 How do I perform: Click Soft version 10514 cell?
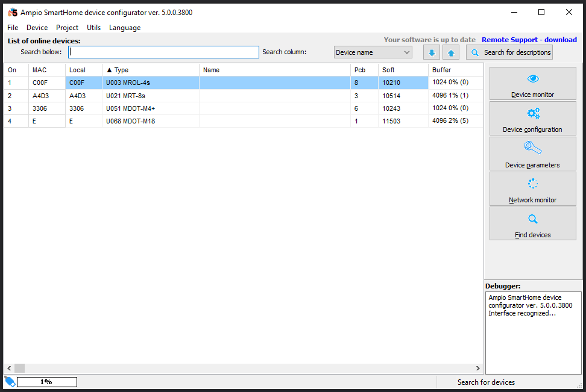pyautogui.click(x=403, y=96)
